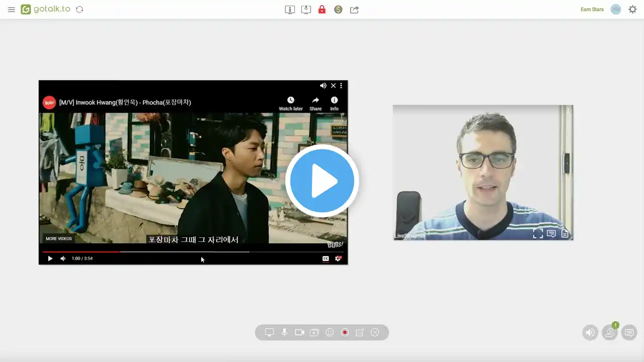This screenshot has width=644, height=362.
Task: Click MORE VIDEOS in the player
Action: tap(59, 239)
